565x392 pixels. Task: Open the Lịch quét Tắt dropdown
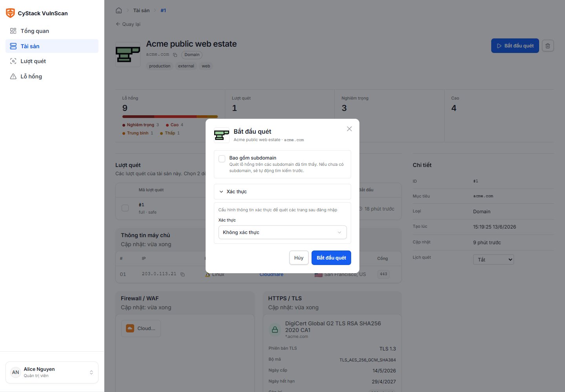pyautogui.click(x=494, y=260)
